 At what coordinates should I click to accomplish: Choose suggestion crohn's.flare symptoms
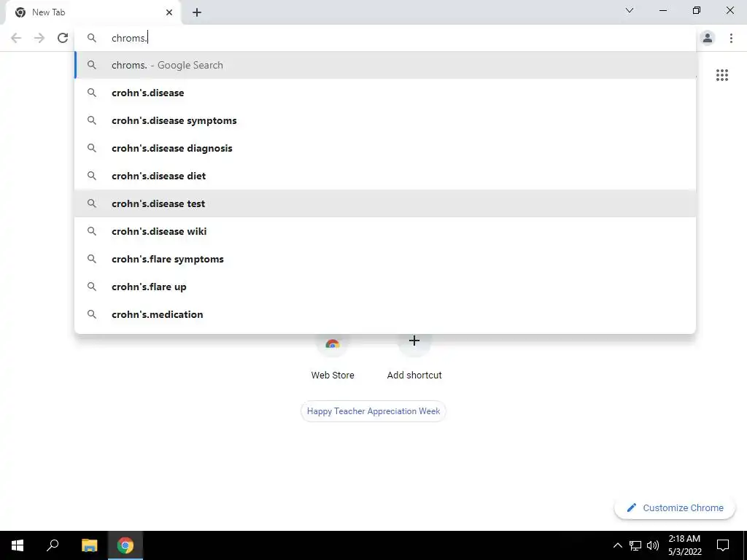[x=385, y=259]
